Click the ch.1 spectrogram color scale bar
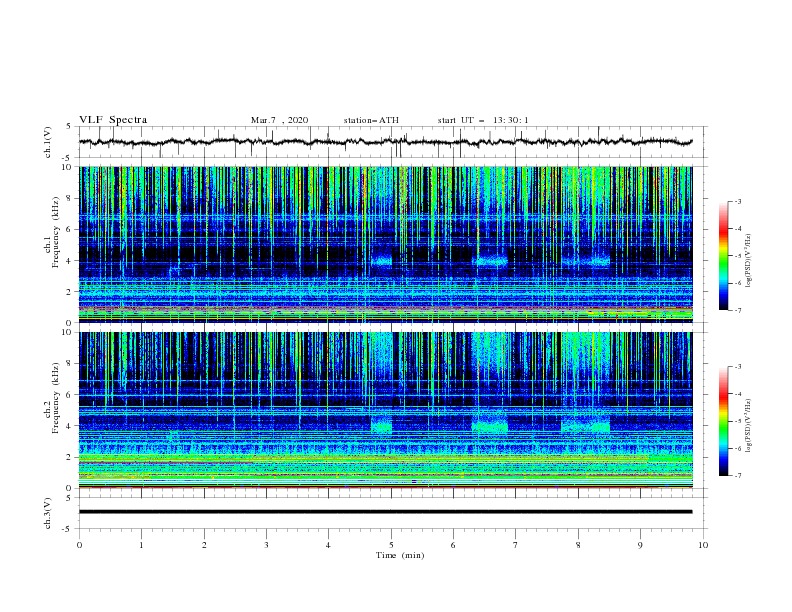Image resolution: width=792 pixels, height=612 pixels. (x=723, y=256)
